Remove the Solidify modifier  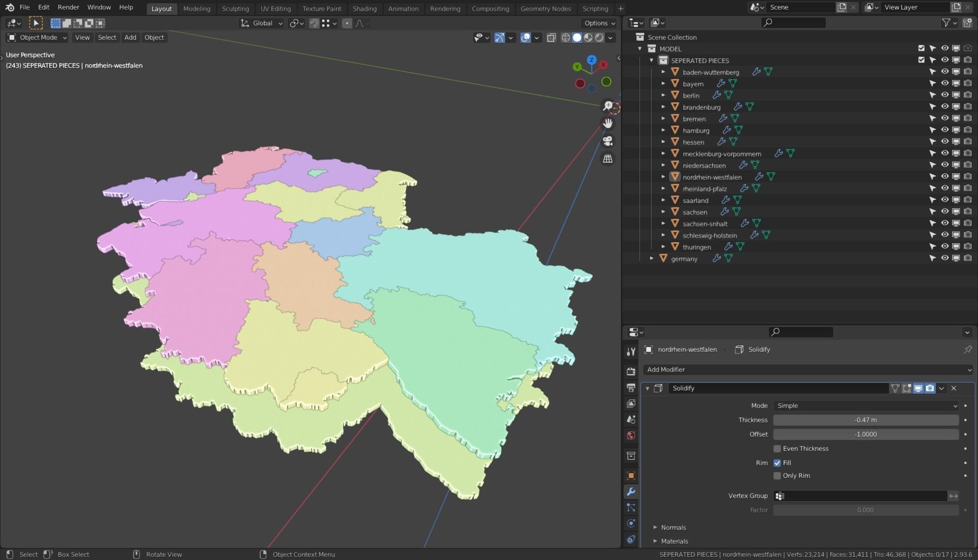click(x=954, y=388)
